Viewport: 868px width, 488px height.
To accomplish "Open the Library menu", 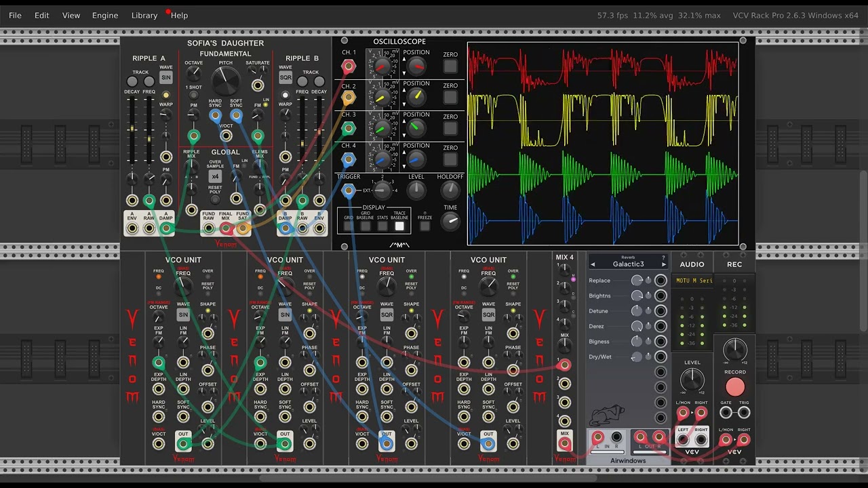I will (x=144, y=15).
